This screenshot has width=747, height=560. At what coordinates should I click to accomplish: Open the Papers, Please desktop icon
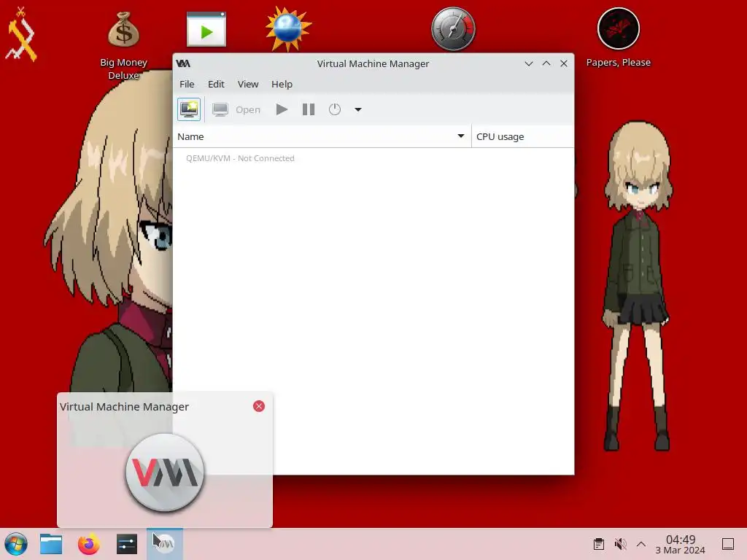tap(619, 37)
